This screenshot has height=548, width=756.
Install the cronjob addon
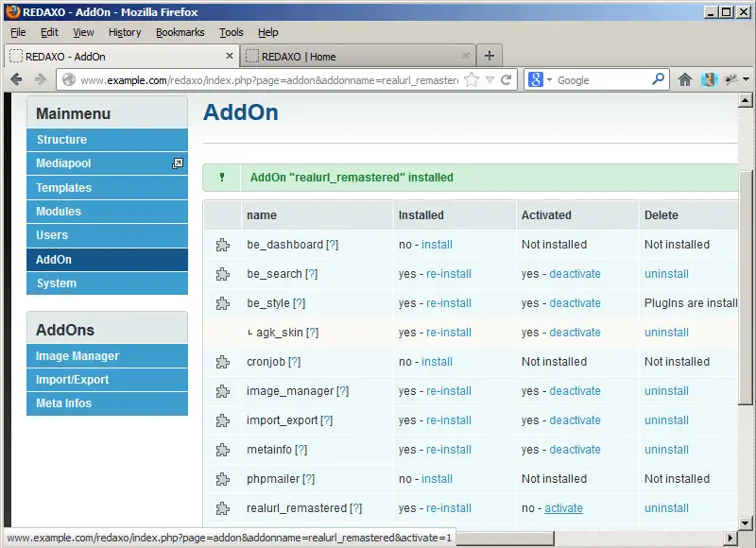[x=437, y=362]
